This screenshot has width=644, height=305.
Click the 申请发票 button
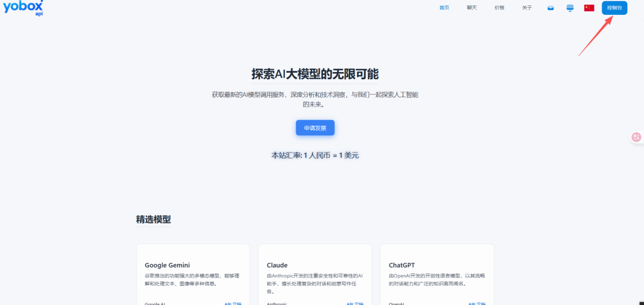click(x=315, y=127)
